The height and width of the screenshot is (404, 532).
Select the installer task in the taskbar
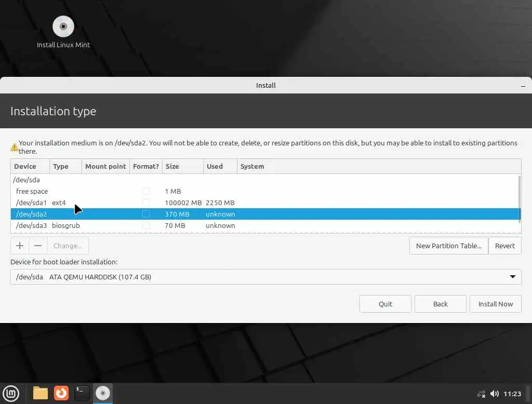(x=103, y=393)
